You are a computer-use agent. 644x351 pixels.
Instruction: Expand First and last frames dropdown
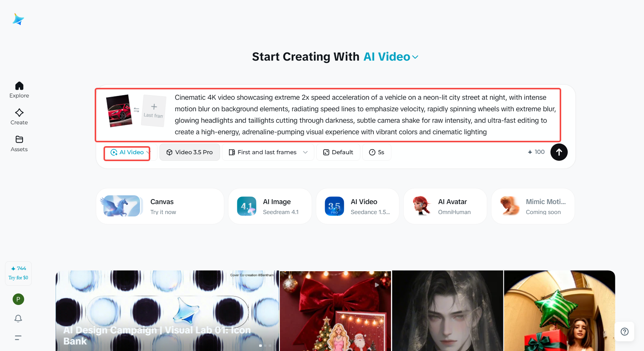coord(268,152)
